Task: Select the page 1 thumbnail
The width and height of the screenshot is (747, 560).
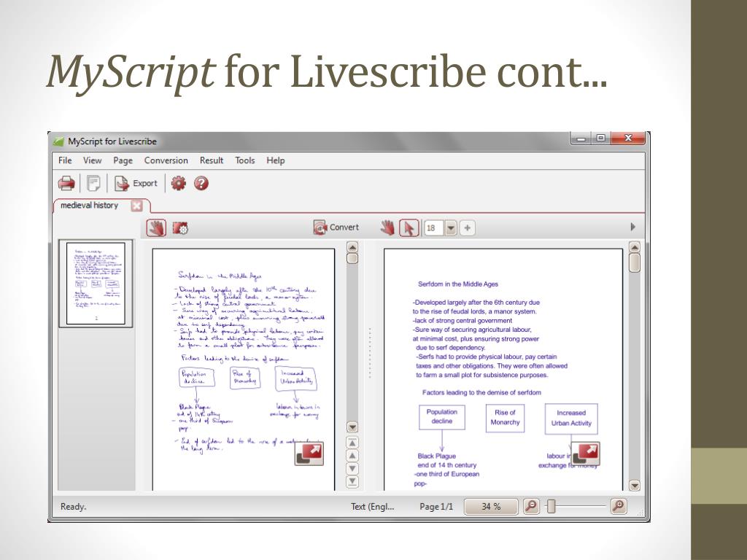Action: pos(96,284)
